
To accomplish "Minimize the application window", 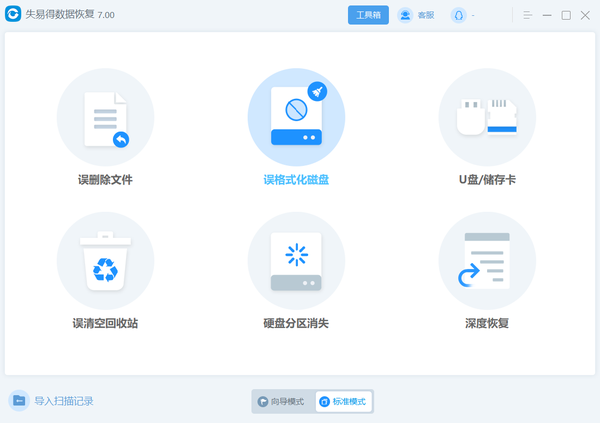I will (547, 15).
